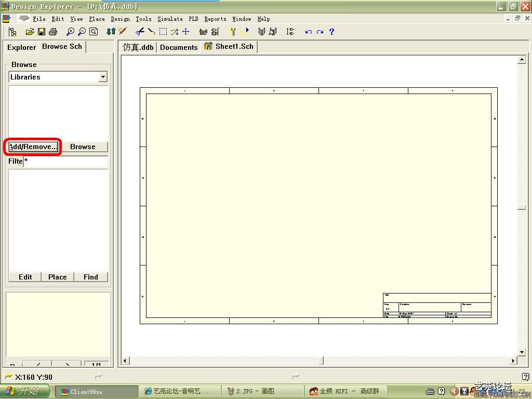Select the cross probe icon
Image resolution: width=532 pixels, height=399 pixels.
(123, 32)
